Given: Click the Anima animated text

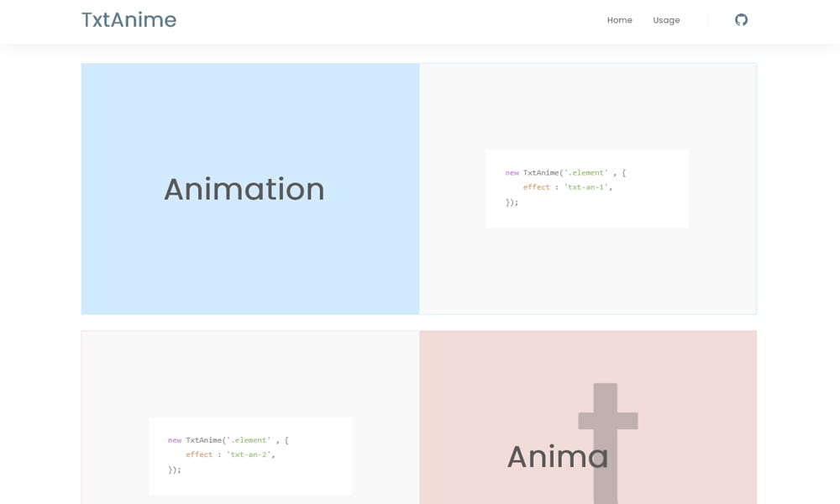Looking at the screenshot, I should [557, 456].
